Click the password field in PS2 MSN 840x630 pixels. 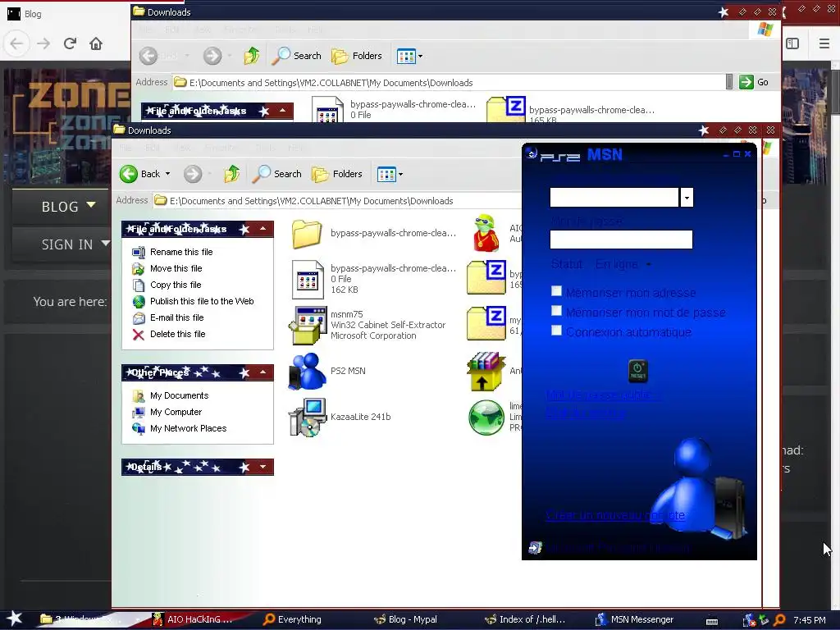[621, 240]
